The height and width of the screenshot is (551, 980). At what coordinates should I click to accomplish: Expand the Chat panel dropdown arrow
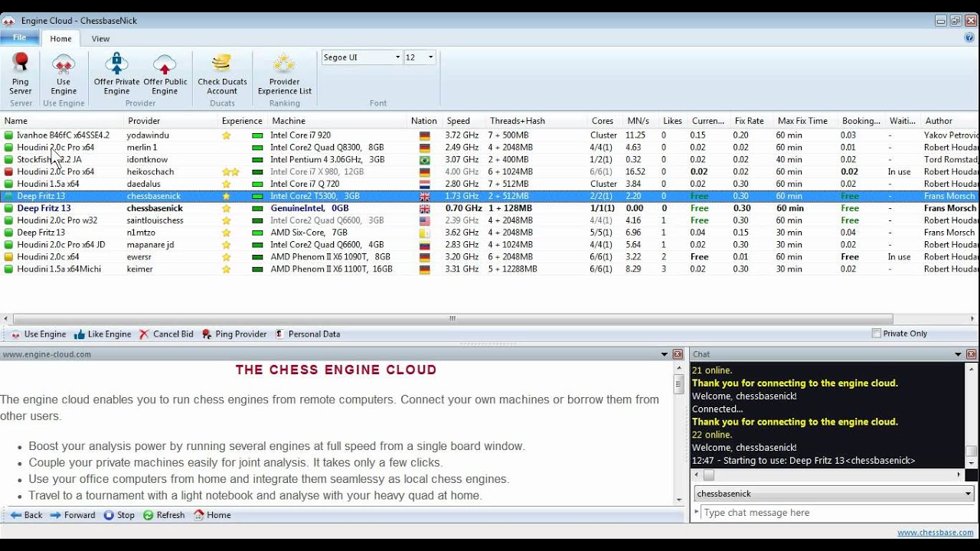(958, 354)
